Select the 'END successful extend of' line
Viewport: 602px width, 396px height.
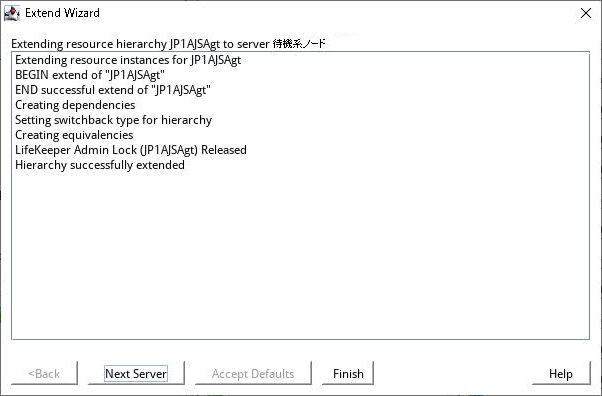[113, 90]
